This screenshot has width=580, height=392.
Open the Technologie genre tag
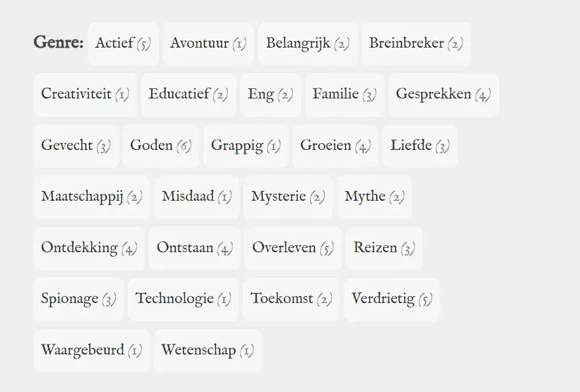tap(183, 299)
